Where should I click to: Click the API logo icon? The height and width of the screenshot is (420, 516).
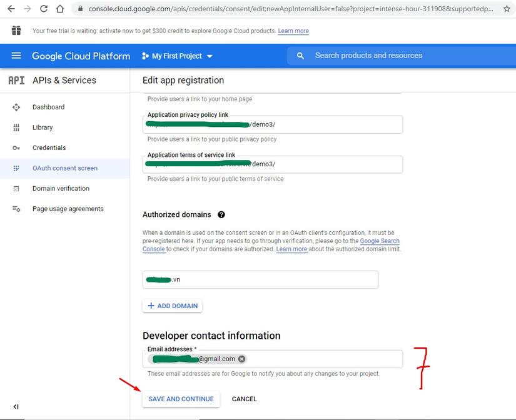pyautogui.click(x=16, y=80)
